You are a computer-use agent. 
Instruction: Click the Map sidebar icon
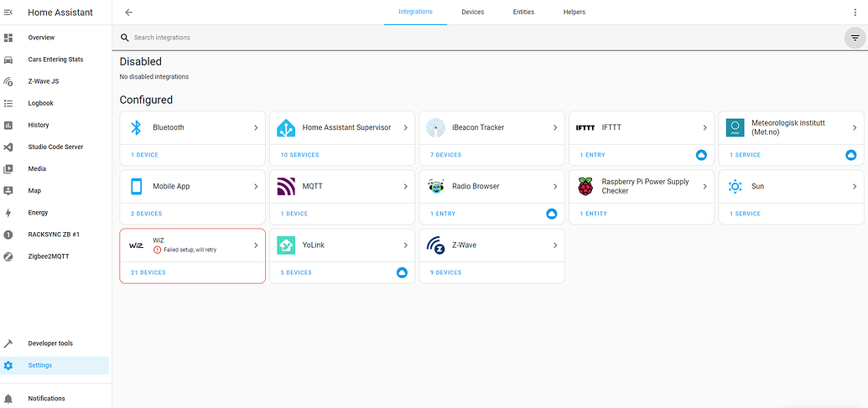8,191
